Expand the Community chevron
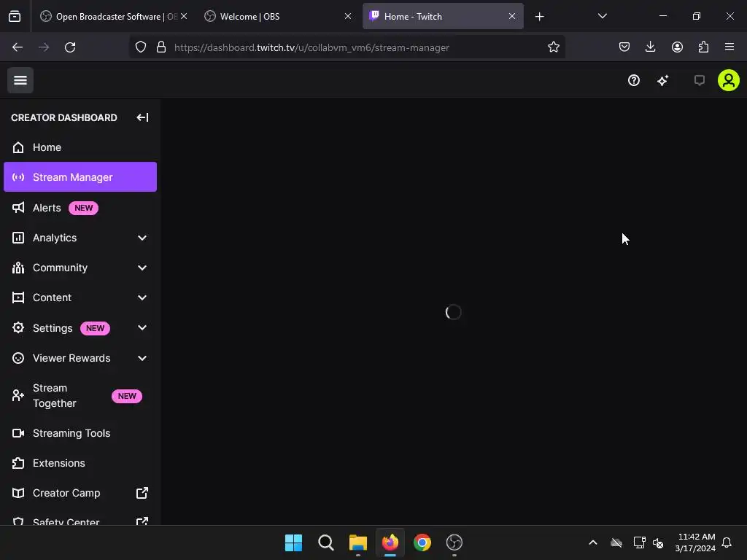Image resolution: width=747 pixels, height=560 pixels. (142, 268)
